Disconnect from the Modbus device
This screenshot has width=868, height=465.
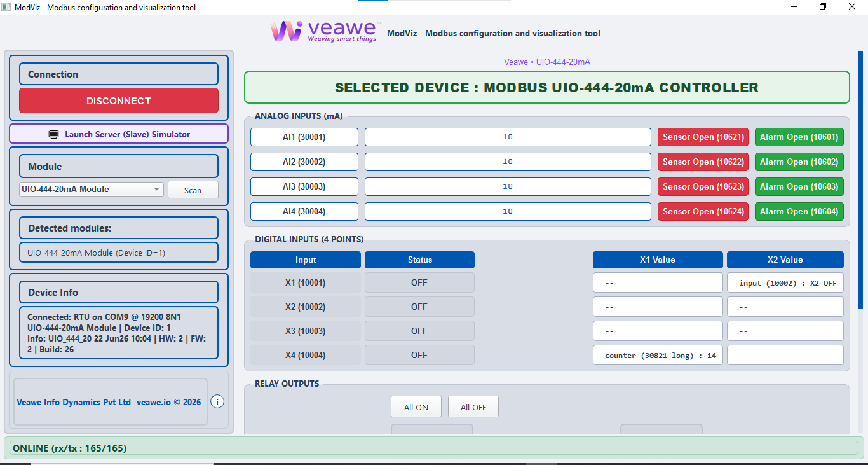(x=119, y=101)
